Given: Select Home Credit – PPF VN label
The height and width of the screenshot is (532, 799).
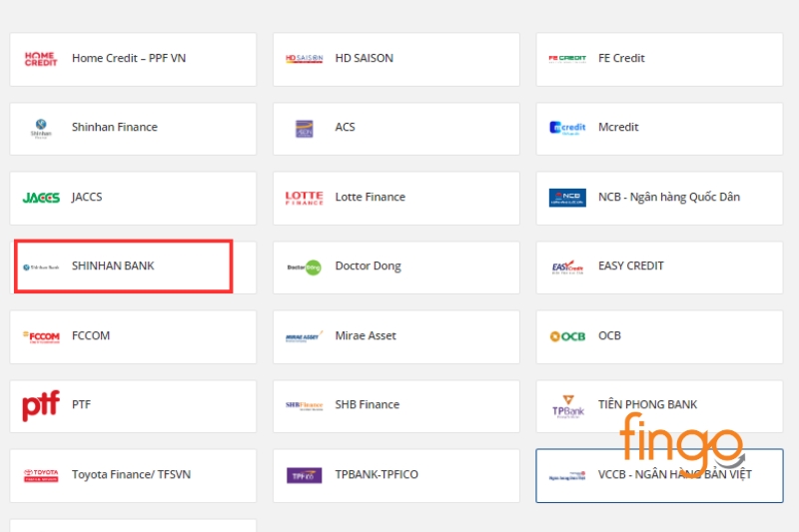Looking at the screenshot, I should tap(129, 59).
